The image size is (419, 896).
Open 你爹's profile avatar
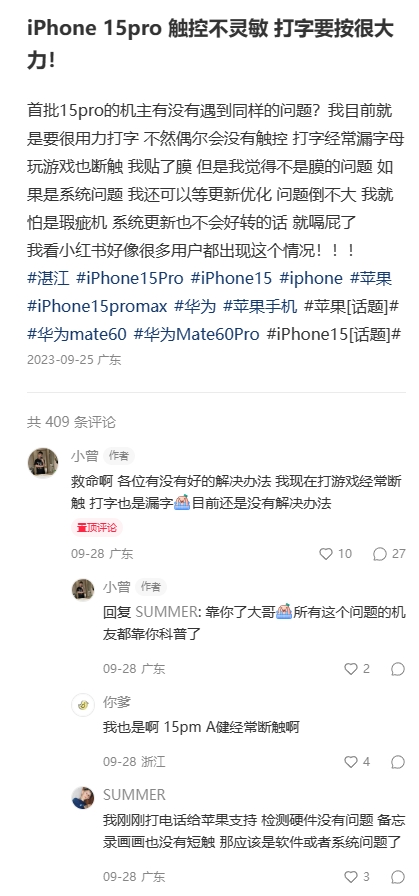click(x=83, y=705)
